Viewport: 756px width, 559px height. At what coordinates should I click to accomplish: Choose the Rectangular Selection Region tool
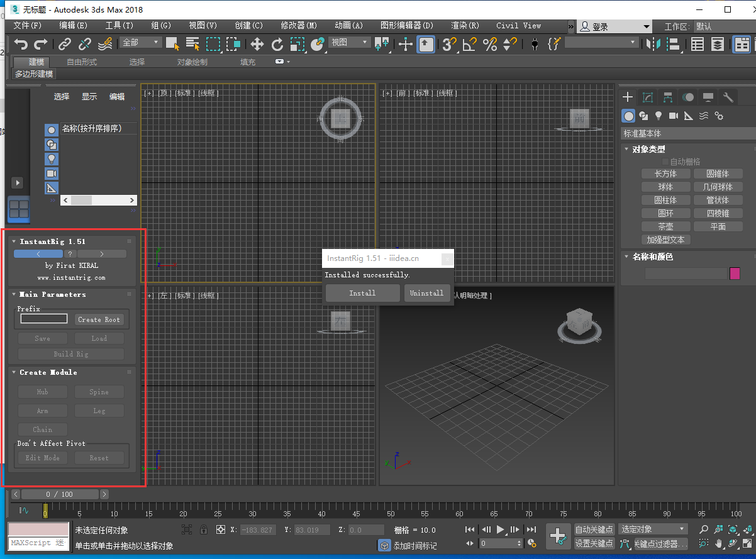pos(213,44)
